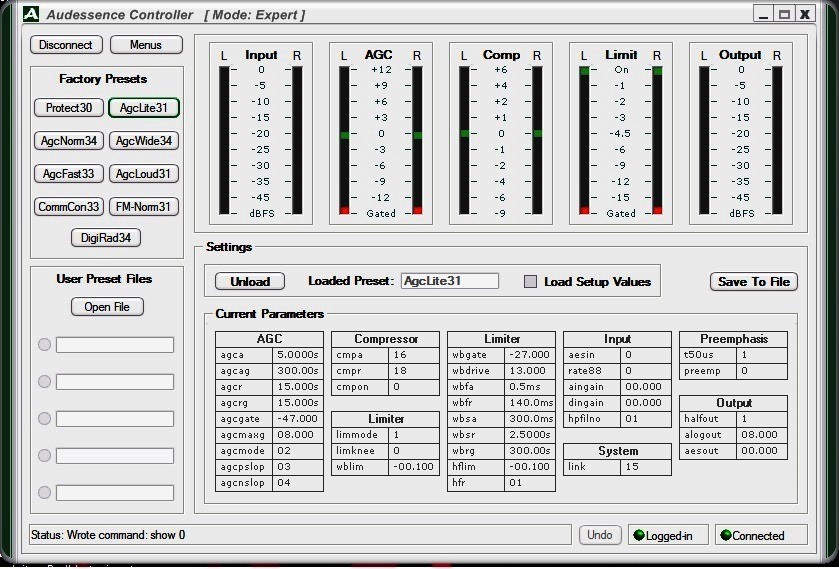Click the Comp right channel meter

[537, 141]
